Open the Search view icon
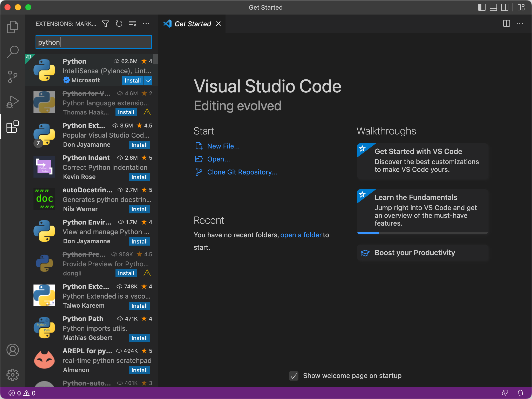 pyautogui.click(x=12, y=52)
